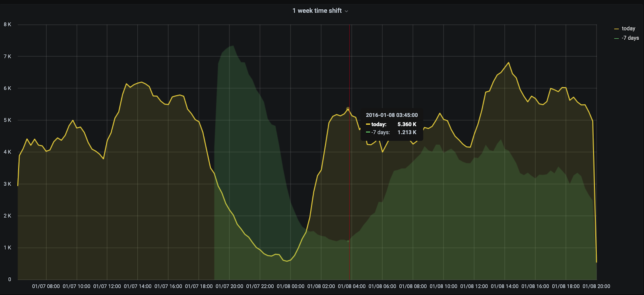Click the '01/08 10:00' x-axis label
The width and height of the screenshot is (644, 295).
pyautogui.click(x=444, y=287)
